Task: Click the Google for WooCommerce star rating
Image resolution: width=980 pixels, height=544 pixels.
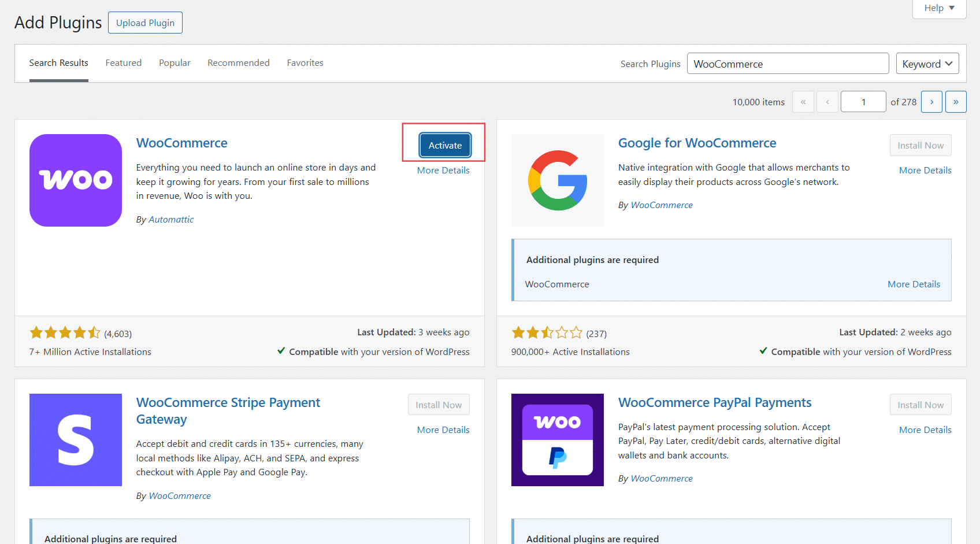Action: (x=547, y=333)
